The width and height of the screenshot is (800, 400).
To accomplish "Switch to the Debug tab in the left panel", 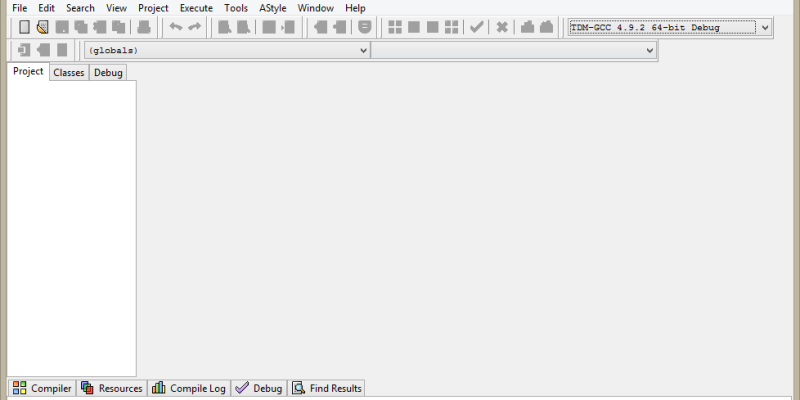I will (108, 73).
